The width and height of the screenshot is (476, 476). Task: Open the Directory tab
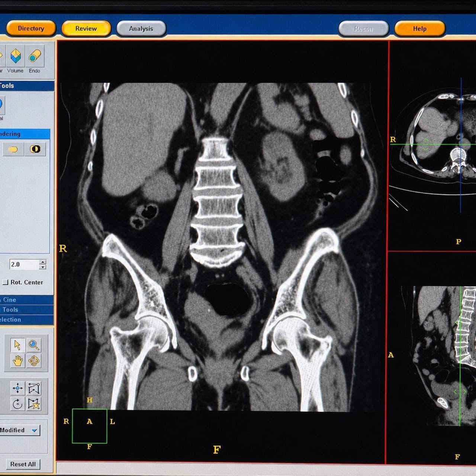point(31,28)
